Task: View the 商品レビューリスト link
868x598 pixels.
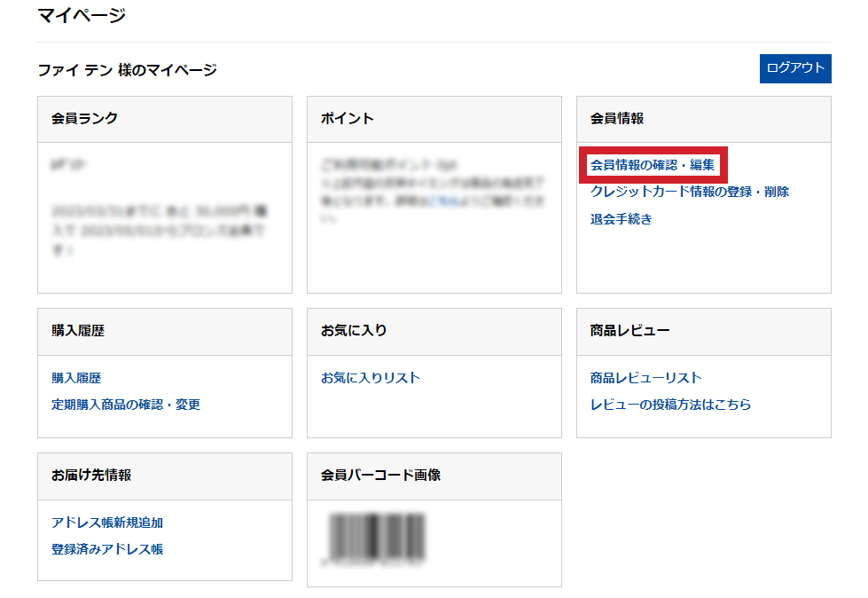Action: tap(645, 378)
